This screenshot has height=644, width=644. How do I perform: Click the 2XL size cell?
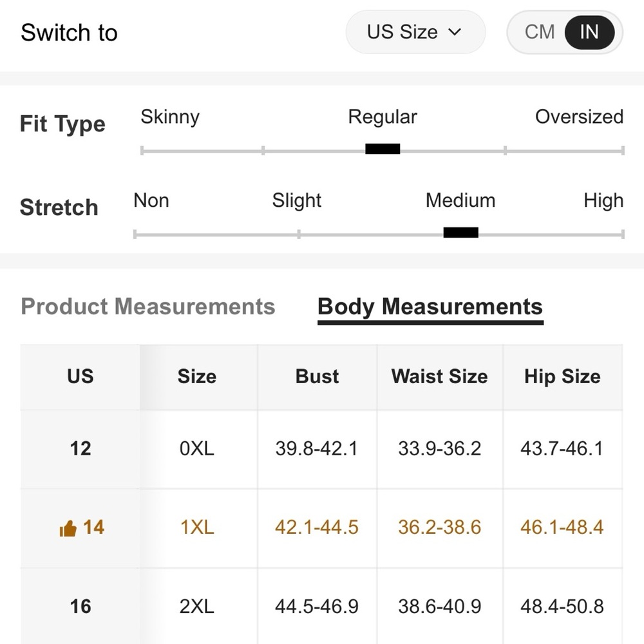[x=197, y=606]
